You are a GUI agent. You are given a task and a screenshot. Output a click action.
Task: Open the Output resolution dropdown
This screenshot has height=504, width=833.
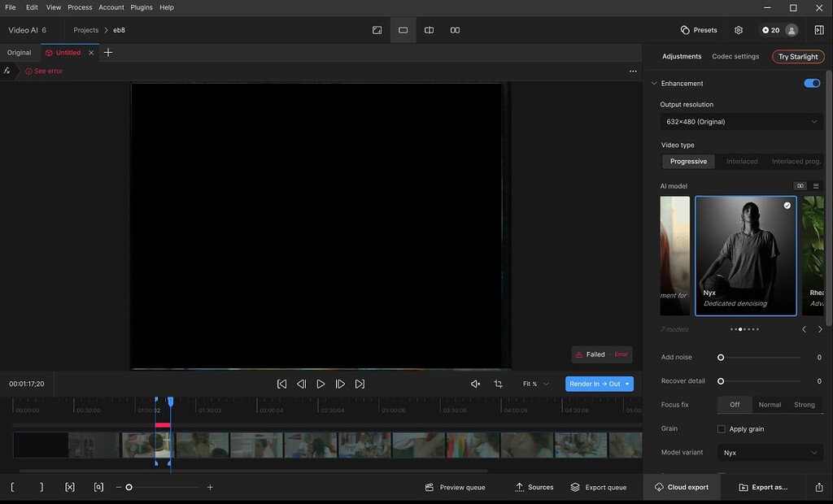tap(741, 122)
